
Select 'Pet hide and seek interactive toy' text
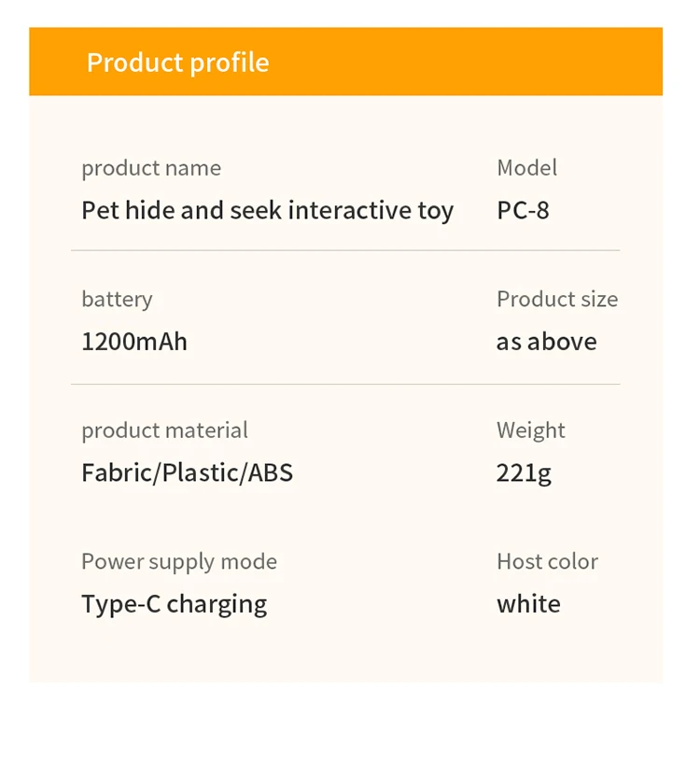[x=267, y=210]
